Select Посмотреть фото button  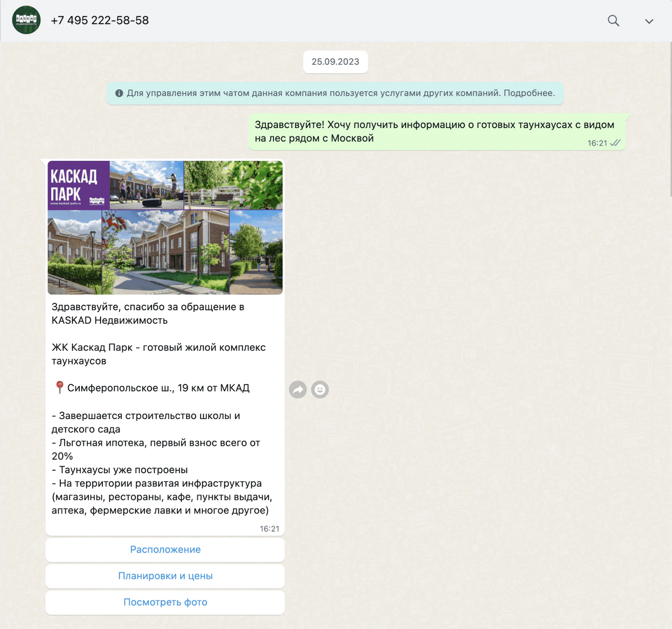pos(165,603)
